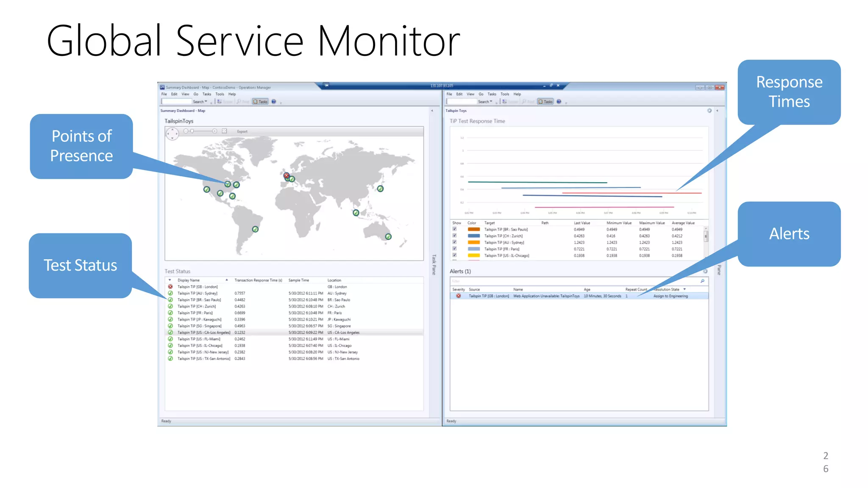Click the Sao Paulo green marker on the map
This screenshot has height=488, width=868.
click(x=255, y=229)
